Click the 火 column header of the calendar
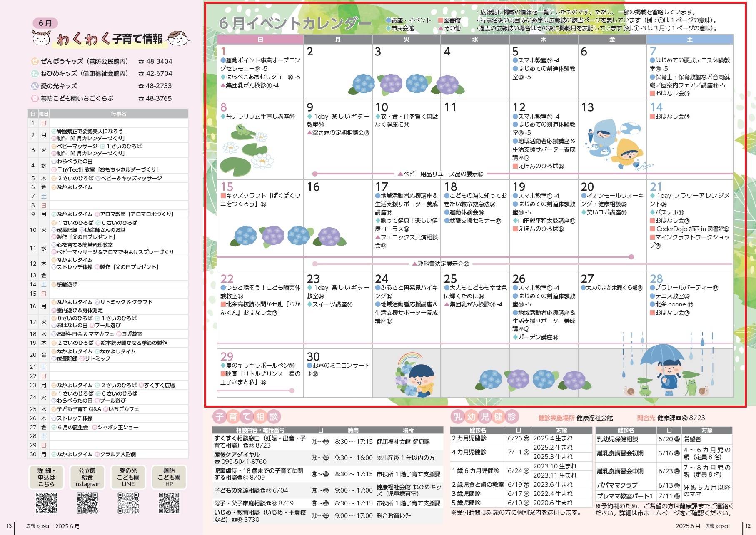 (x=407, y=40)
